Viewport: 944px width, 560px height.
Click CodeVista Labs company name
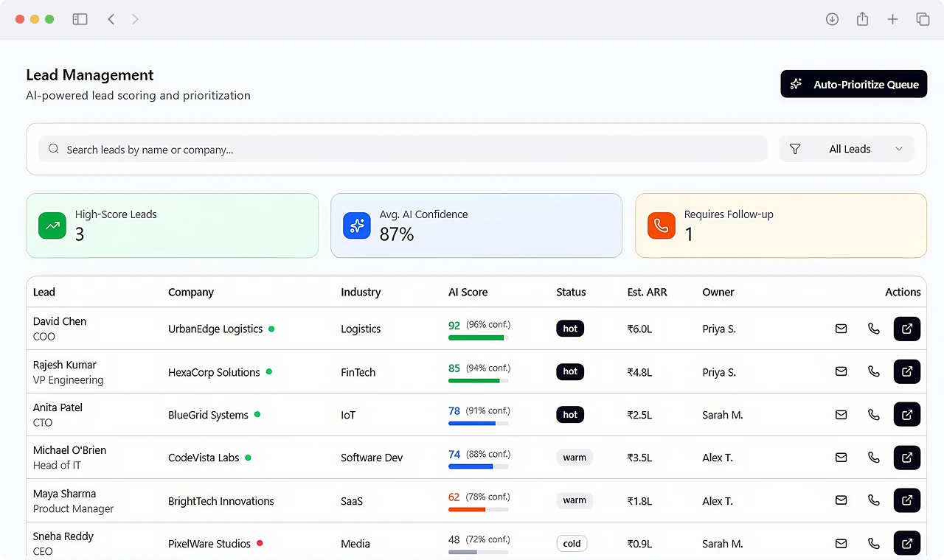pos(204,458)
